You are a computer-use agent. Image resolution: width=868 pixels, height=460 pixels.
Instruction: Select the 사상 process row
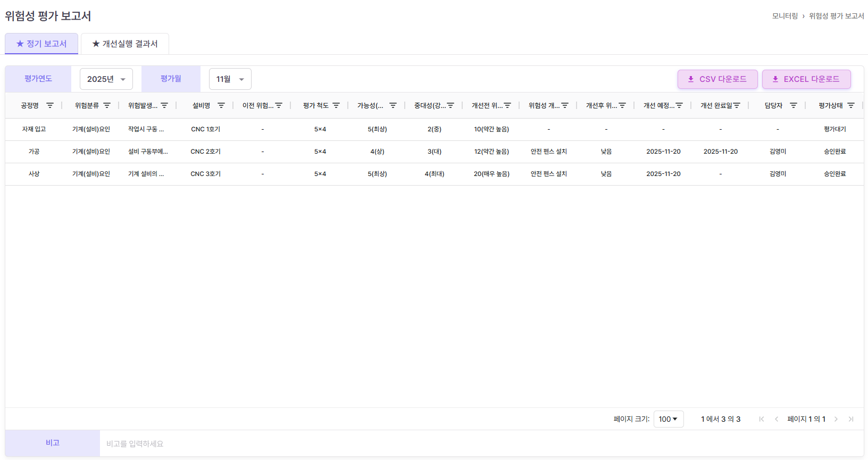coord(34,174)
